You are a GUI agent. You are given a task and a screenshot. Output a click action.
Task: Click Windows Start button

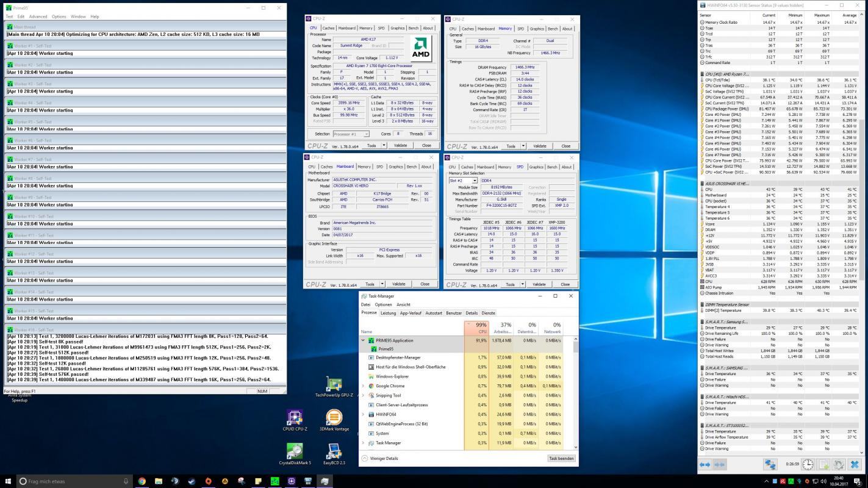(x=8, y=481)
